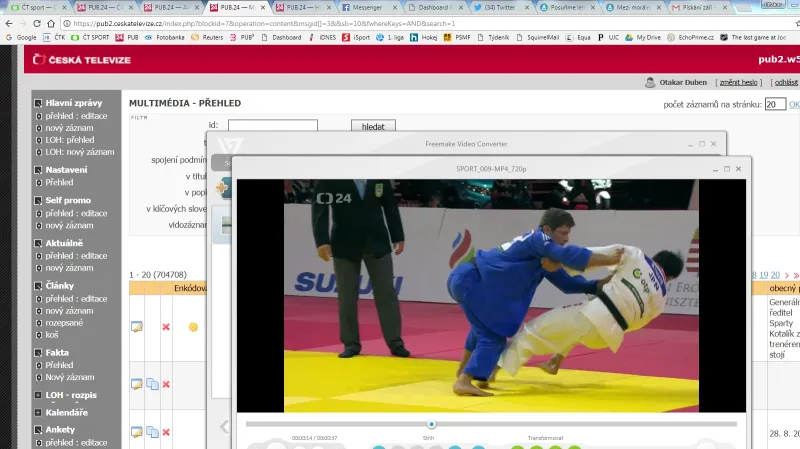Click the hledat search button
800x449 pixels.
pyautogui.click(x=373, y=126)
